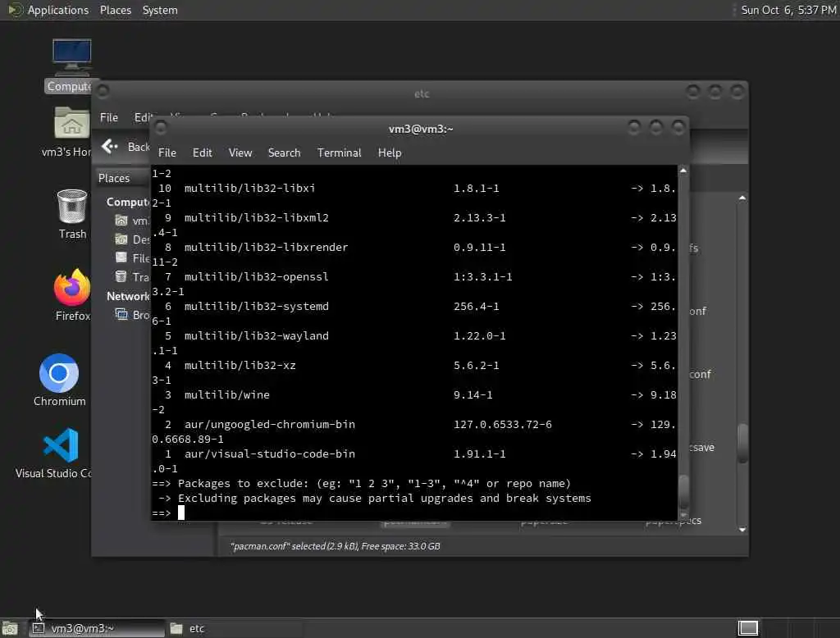Open the System menu in top panel
840x638 pixels.
160,10
